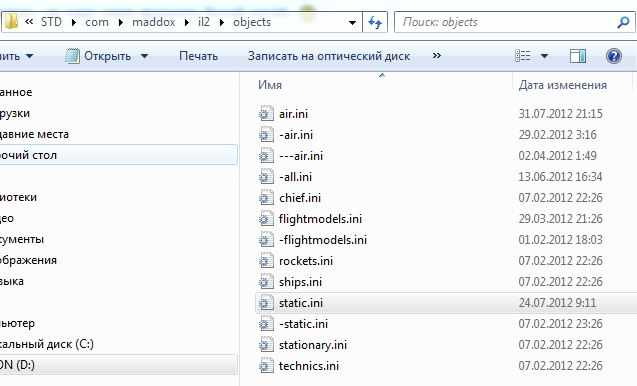Select the Рабочий стол sidebar item

[118, 155]
